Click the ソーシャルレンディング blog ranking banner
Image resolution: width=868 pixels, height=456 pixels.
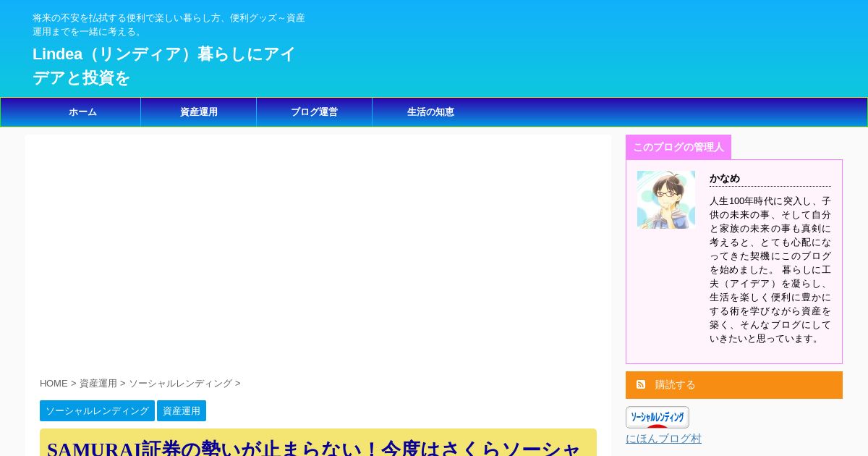tap(658, 417)
